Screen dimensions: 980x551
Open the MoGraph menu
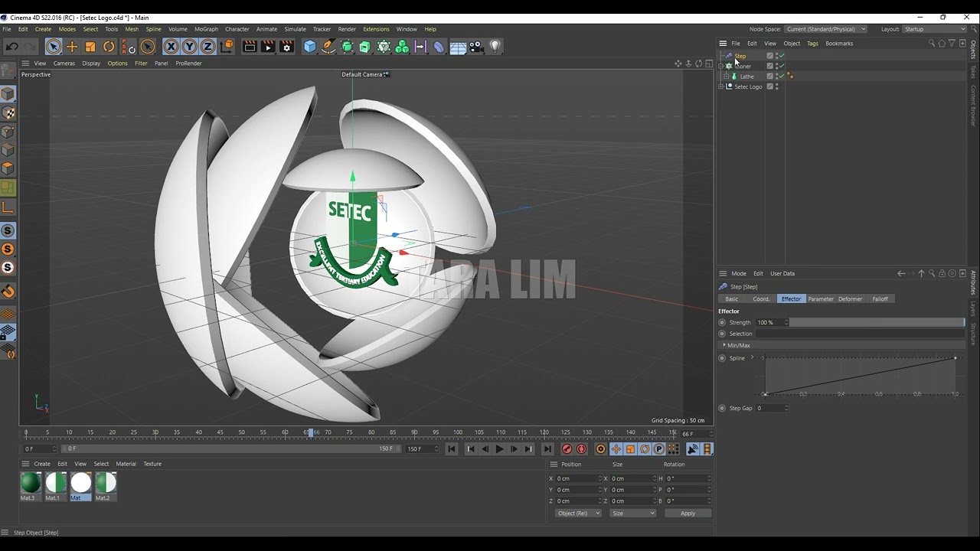click(x=206, y=29)
